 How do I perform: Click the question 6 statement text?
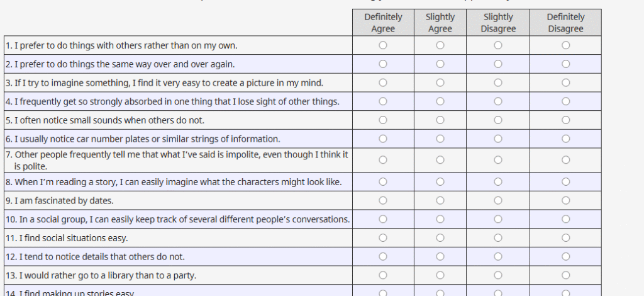(x=143, y=139)
